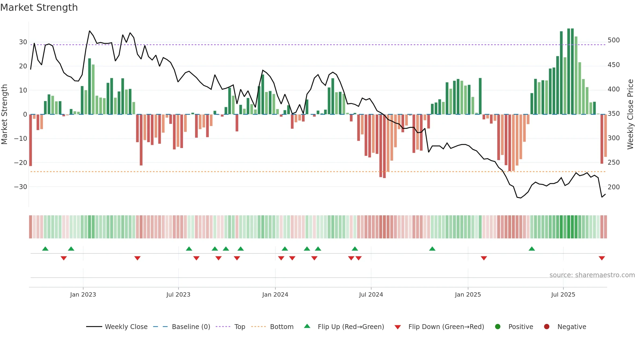Click the Jul 2024 axis label
This screenshot has width=644, height=362.
(x=371, y=295)
